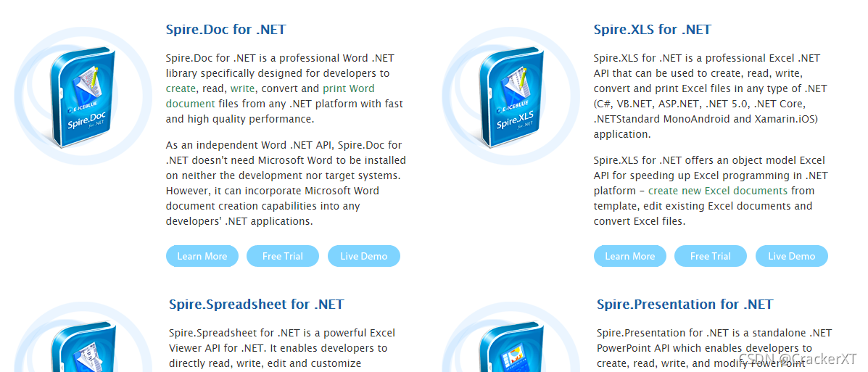Click Learn More under Spire.XLS

click(x=630, y=256)
